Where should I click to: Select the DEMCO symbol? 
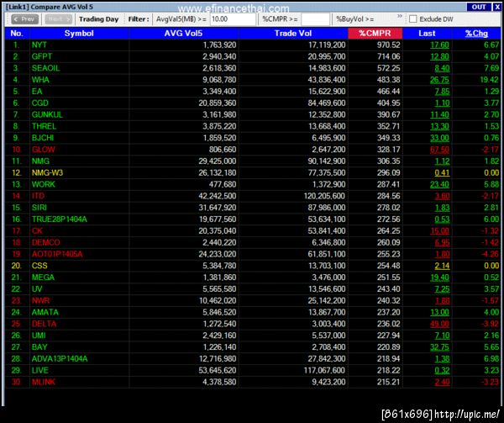(45, 242)
